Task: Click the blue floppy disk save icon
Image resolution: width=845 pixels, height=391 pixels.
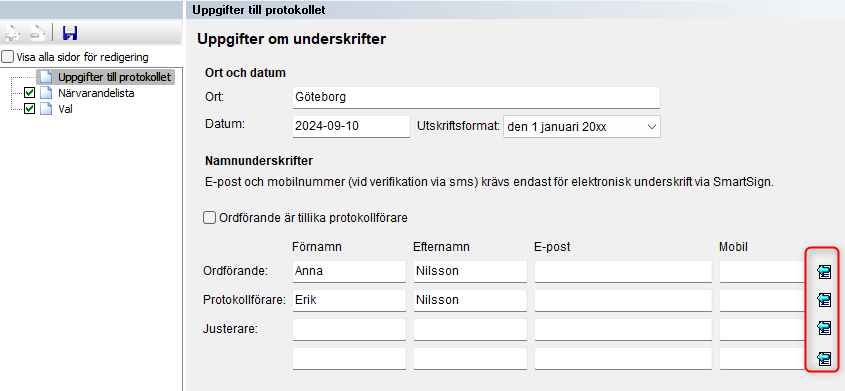Action: coord(70,33)
